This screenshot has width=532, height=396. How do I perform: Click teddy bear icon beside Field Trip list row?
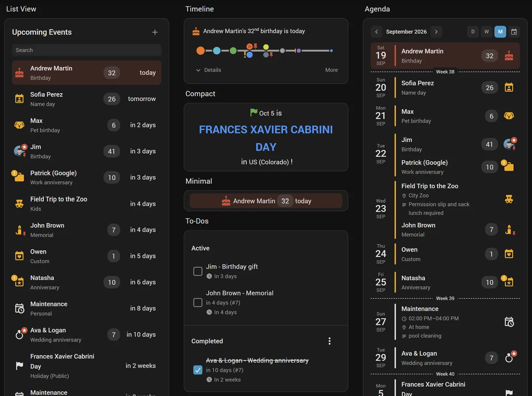point(19,204)
